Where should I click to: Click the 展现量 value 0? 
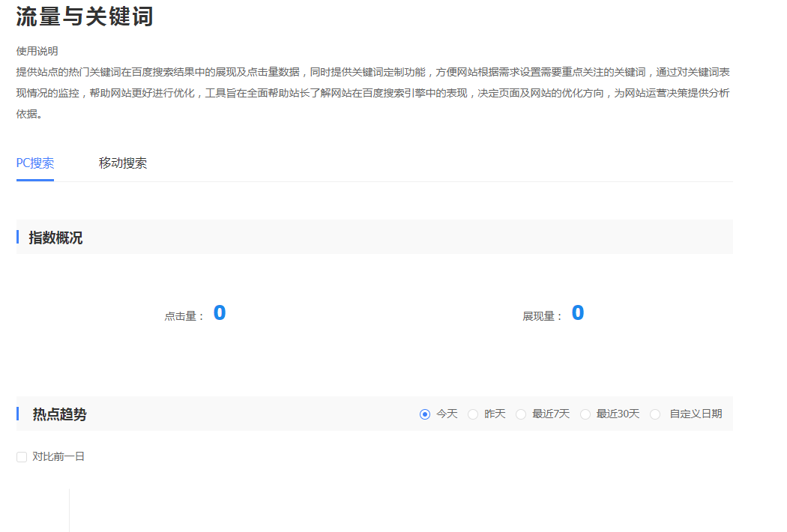578,312
